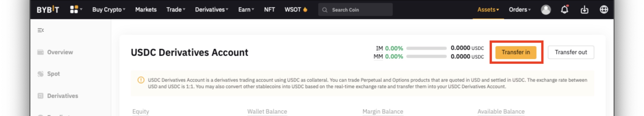644x116 pixels.
Task: Click the WSOT flame item
Action: [x=296, y=10]
